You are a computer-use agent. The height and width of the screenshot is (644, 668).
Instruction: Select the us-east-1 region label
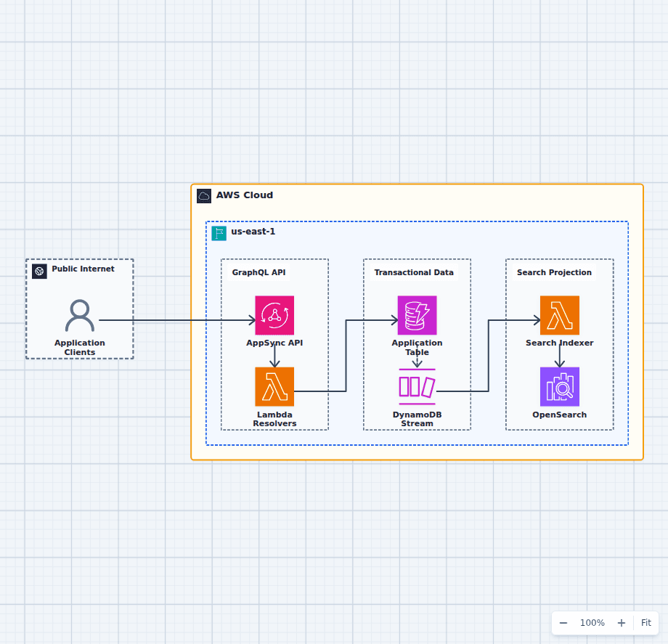click(x=253, y=232)
